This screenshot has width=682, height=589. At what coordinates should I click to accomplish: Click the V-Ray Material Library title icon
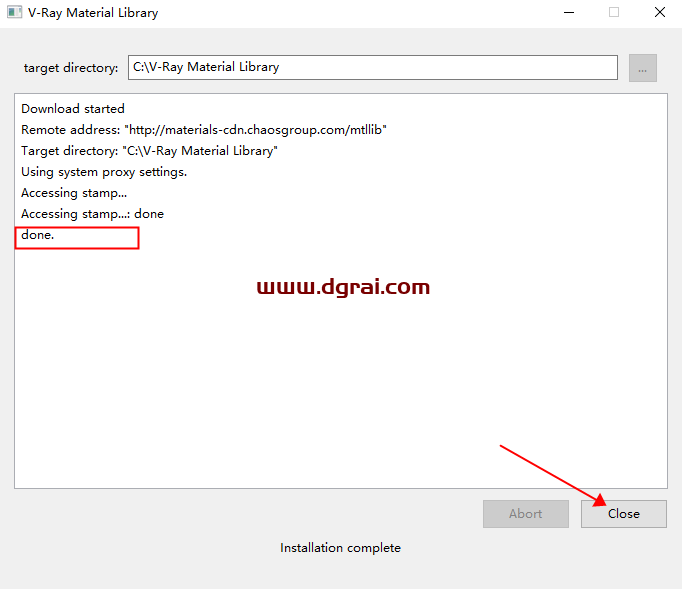[x=14, y=12]
